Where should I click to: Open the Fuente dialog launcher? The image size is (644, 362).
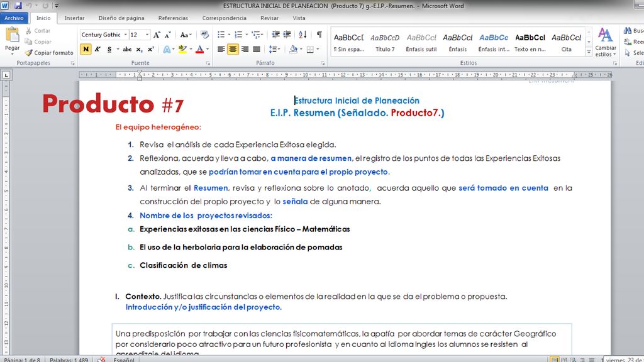tap(208, 63)
